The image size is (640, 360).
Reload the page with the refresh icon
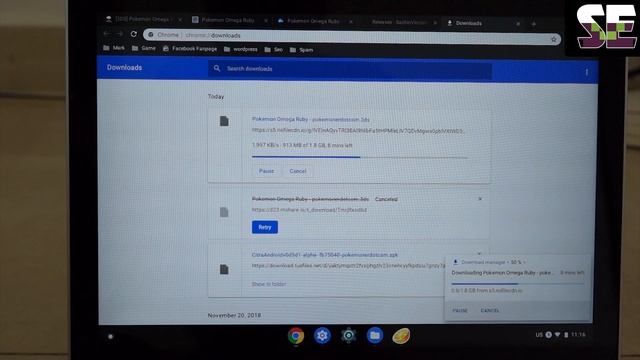pos(133,34)
